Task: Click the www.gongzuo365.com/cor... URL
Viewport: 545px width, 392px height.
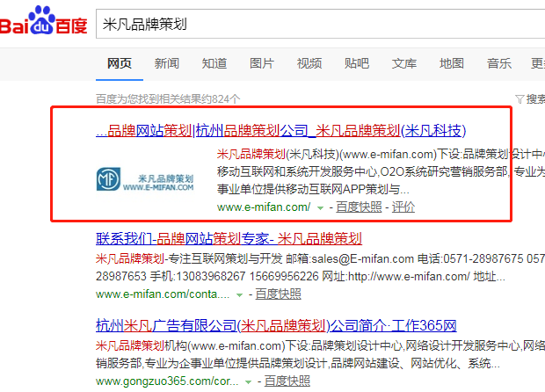Action: click(x=167, y=381)
